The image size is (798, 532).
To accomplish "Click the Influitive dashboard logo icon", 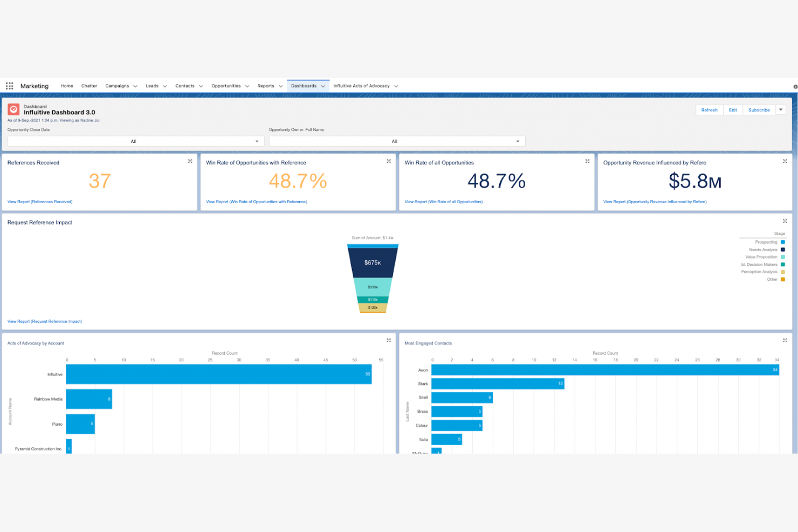I will (13, 109).
